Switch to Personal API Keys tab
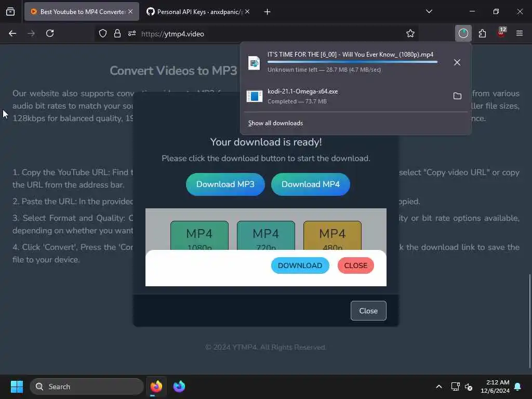532x399 pixels. (198, 11)
